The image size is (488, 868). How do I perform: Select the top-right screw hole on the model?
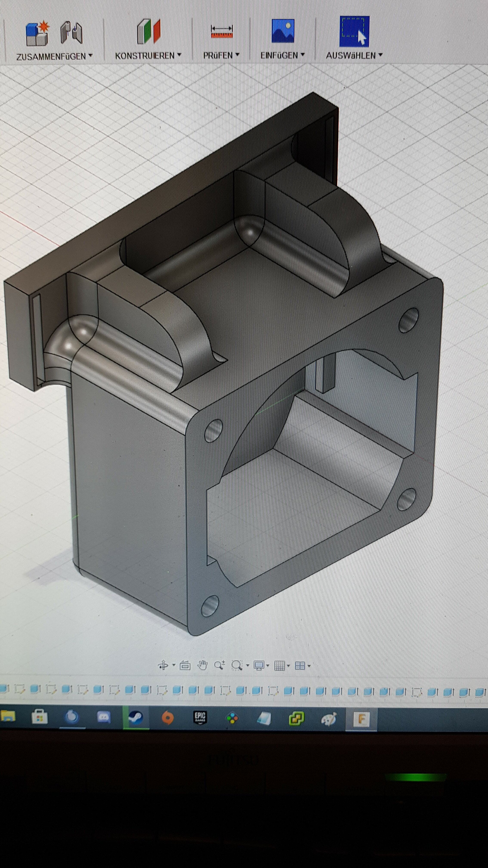pyautogui.click(x=409, y=320)
